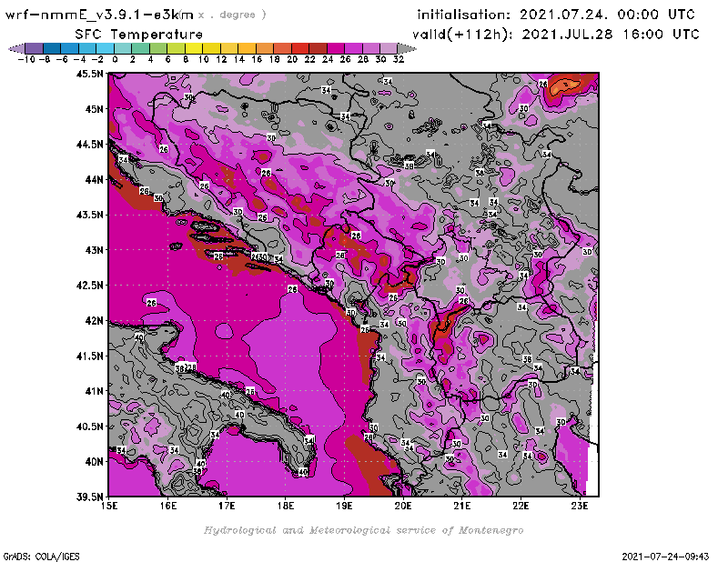This screenshot has height=562, width=728.
Task: Click the colorbar label 0
Action: tap(115, 60)
